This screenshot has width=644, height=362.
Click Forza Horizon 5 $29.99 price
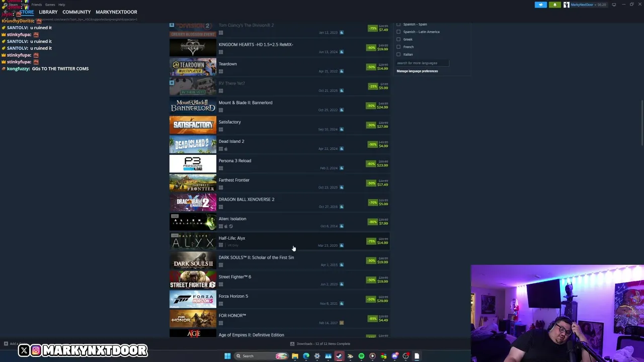click(383, 301)
